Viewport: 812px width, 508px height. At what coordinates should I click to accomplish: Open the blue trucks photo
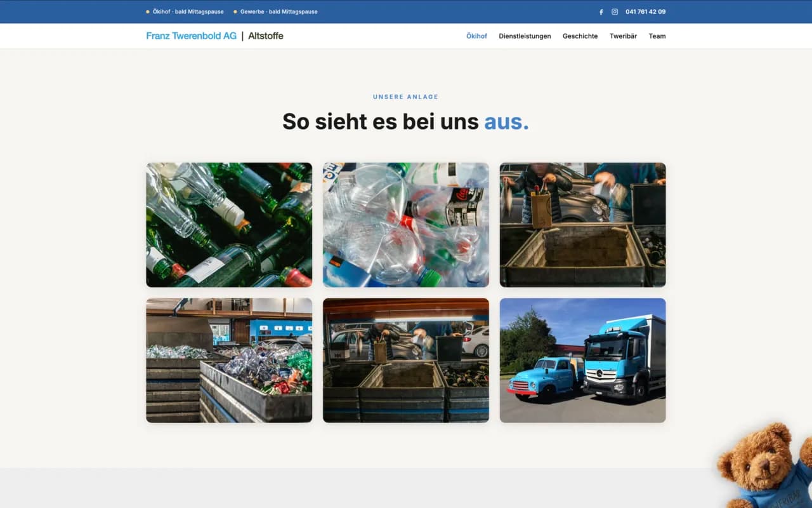point(582,360)
